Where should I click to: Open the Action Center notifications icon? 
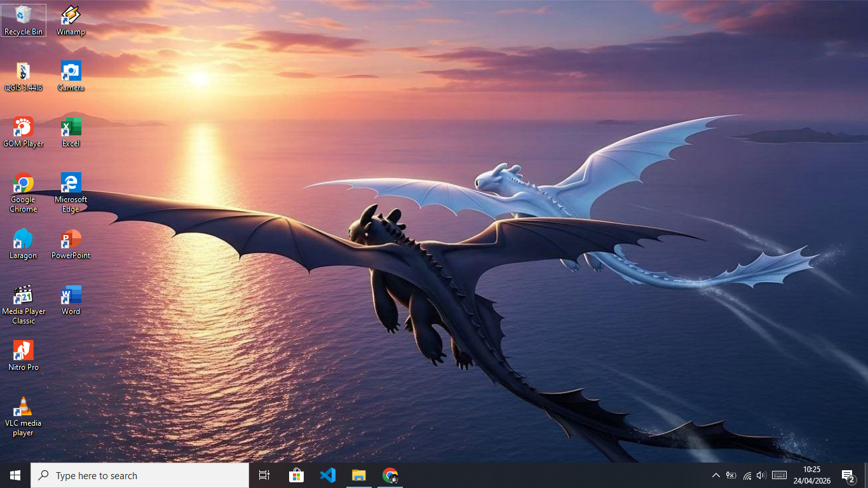click(x=848, y=475)
